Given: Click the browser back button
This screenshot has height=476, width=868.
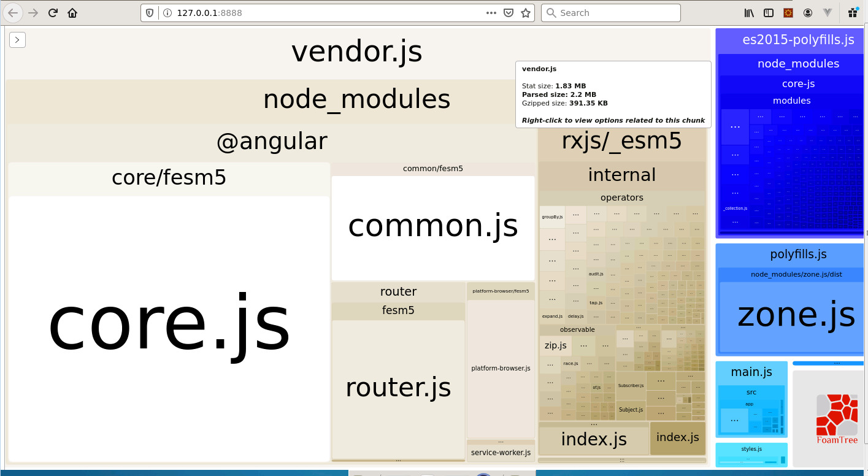Looking at the screenshot, I should click(x=13, y=13).
